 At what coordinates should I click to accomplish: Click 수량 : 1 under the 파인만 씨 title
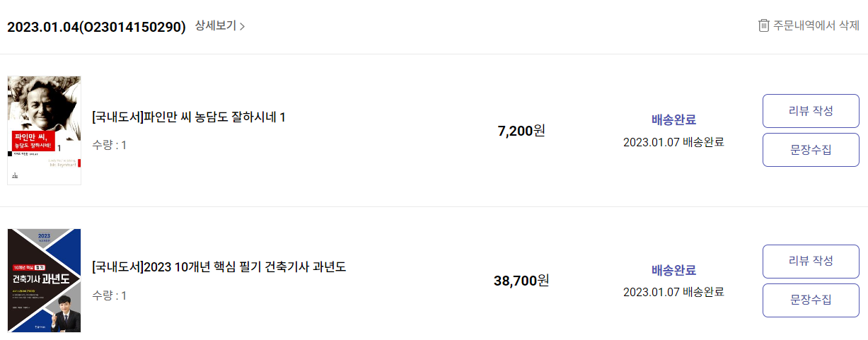[x=110, y=145]
